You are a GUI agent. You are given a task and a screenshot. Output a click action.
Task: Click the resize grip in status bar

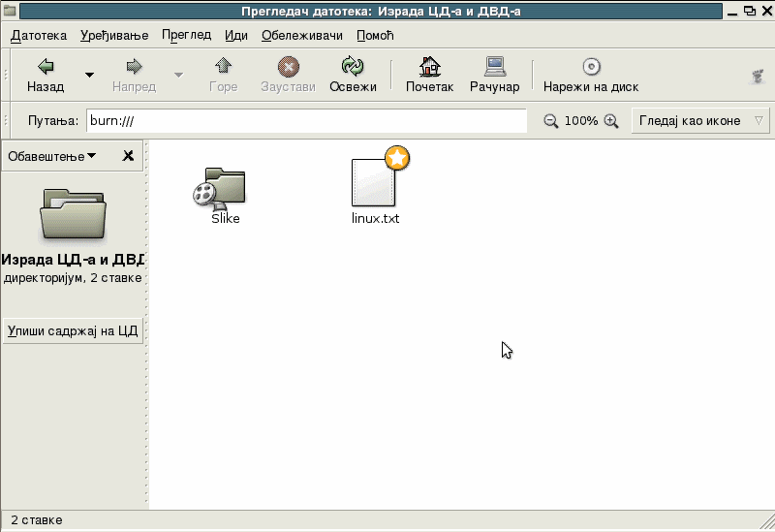767,521
